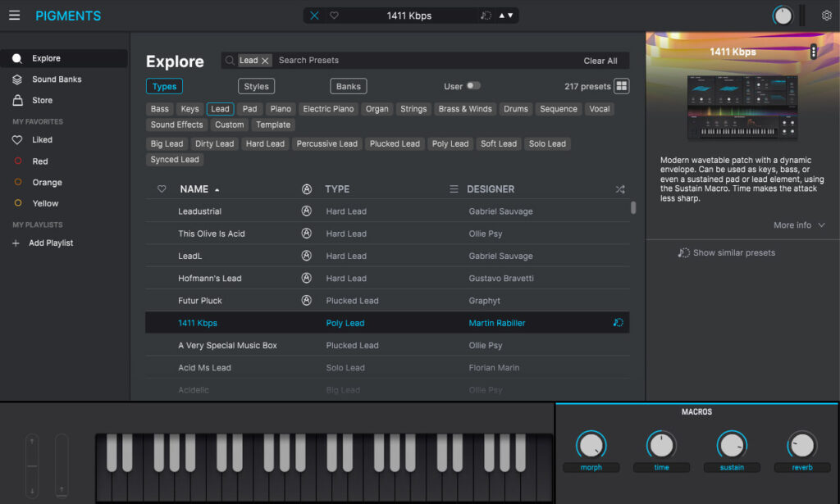Open the TYPE column options menu
Image resolution: width=840 pixels, height=504 pixels.
[x=454, y=188]
